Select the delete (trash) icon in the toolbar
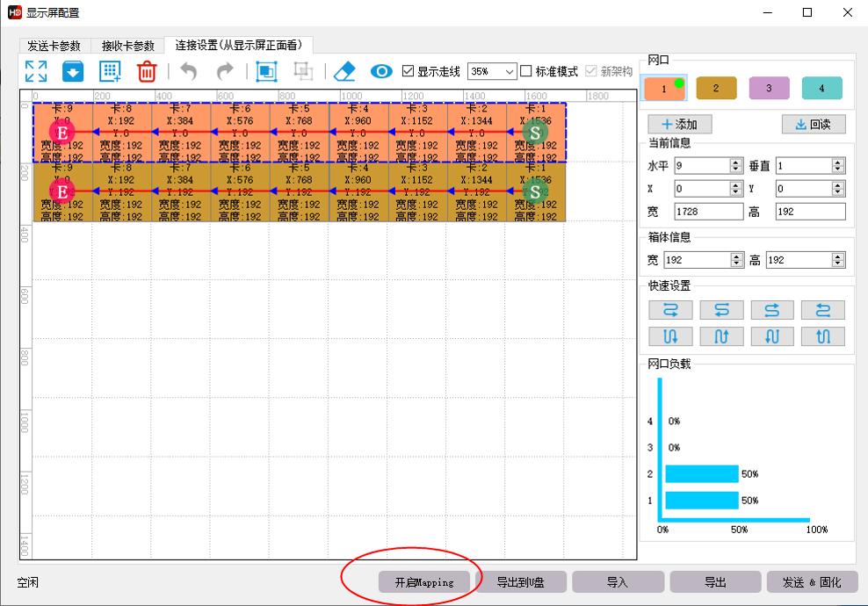 point(145,71)
